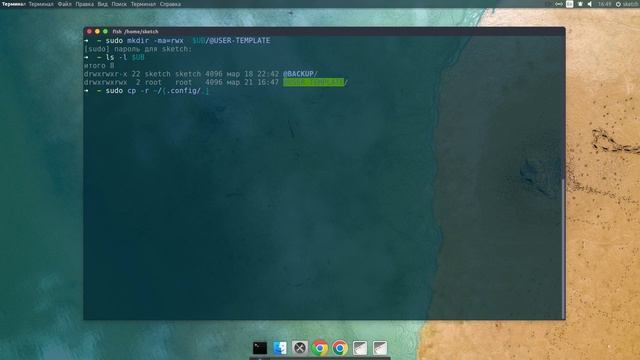This screenshot has height=360, width=640.
Task: Click the '[sudo] пароль для sketch:' line
Action: click(x=138, y=49)
